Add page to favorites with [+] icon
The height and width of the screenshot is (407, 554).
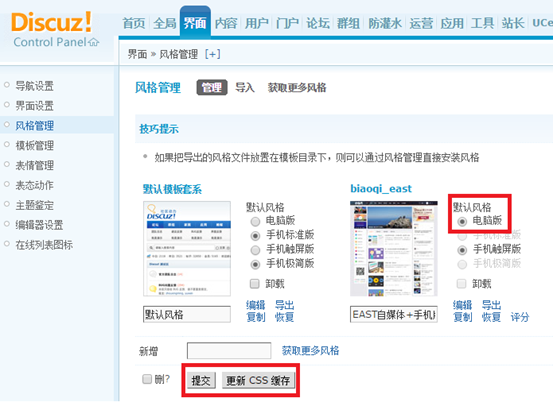(x=212, y=54)
